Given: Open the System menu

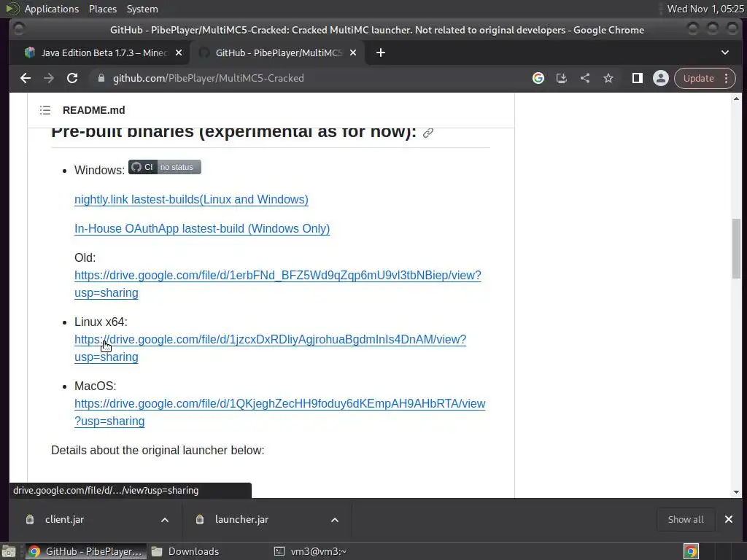Looking at the screenshot, I should click(x=142, y=9).
